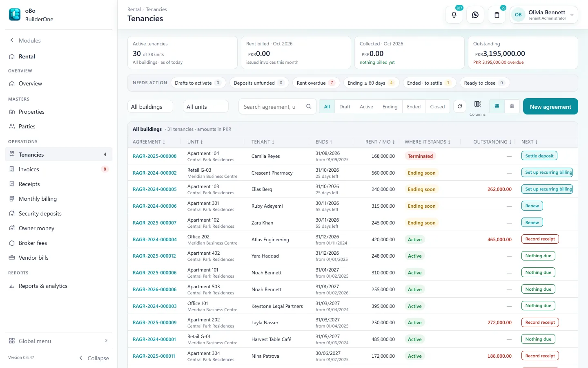Image resolution: width=588 pixels, height=368 pixels.
Task: Select the Draft status tab
Action: click(345, 107)
